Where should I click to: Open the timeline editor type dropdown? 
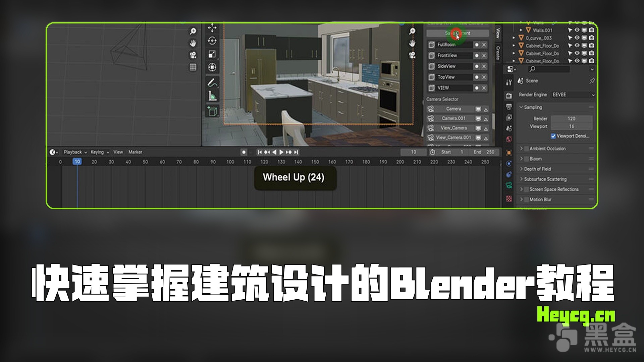pyautogui.click(x=54, y=152)
